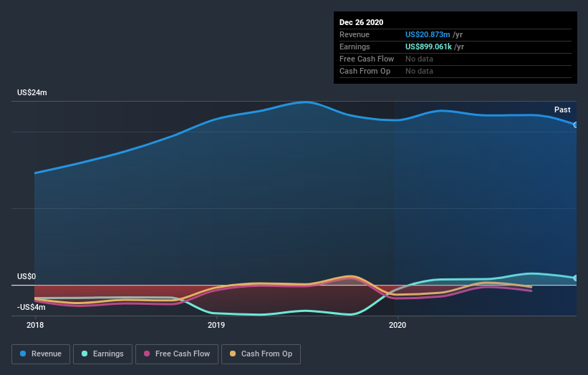The height and width of the screenshot is (375, 588).
Task: Click the Past label on chart
Action: (x=562, y=109)
